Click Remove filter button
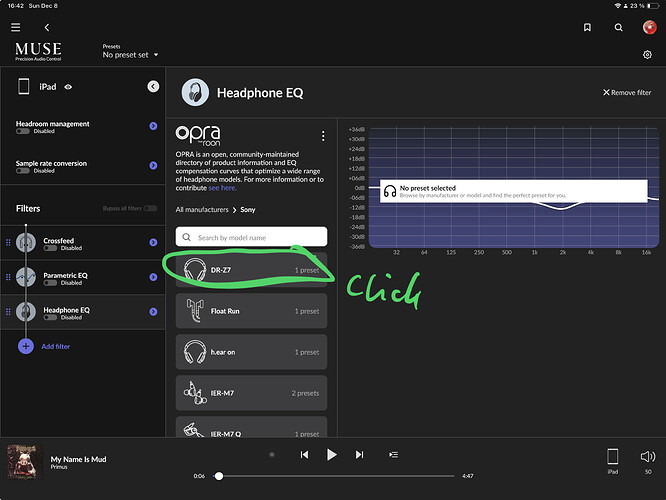The image size is (666, 500). [x=627, y=92]
